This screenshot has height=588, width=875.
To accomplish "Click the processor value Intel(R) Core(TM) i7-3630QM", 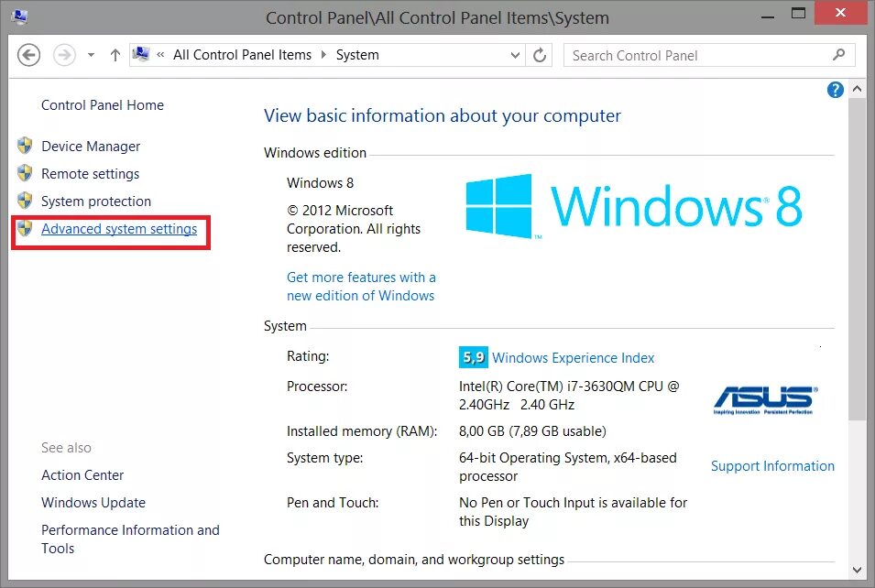I will 569,396.
